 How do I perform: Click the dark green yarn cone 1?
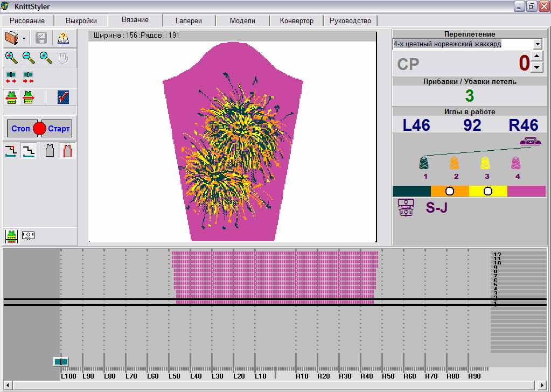tap(424, 163)
